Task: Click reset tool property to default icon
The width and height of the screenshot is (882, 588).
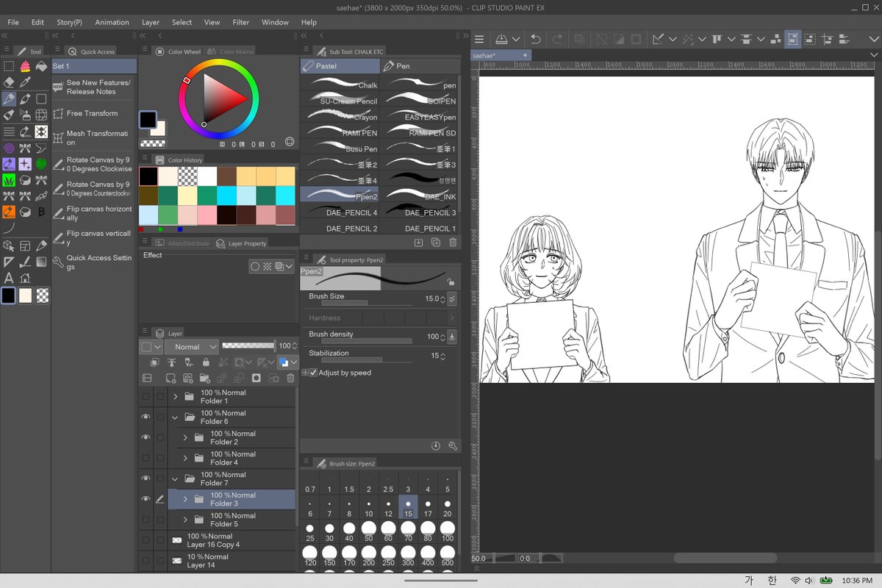Action: [436, 446]
